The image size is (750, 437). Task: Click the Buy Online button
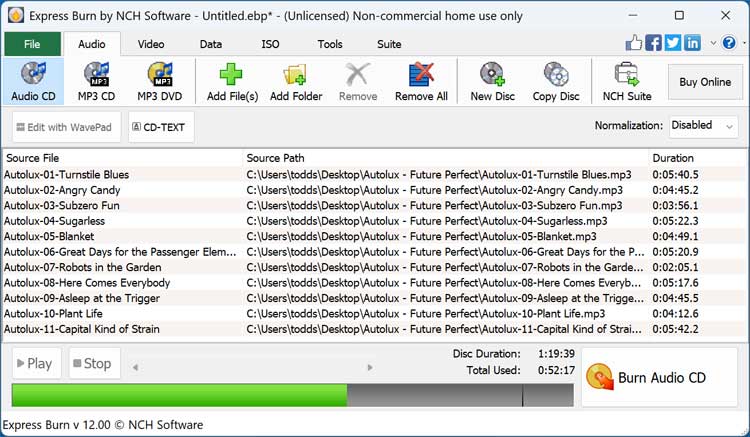(705, 82)
